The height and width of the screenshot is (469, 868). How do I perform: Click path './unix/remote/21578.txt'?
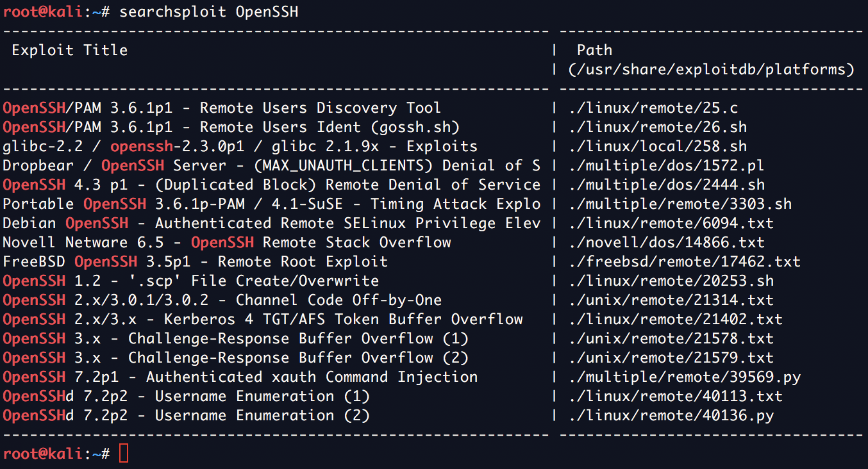coord(671,338)
